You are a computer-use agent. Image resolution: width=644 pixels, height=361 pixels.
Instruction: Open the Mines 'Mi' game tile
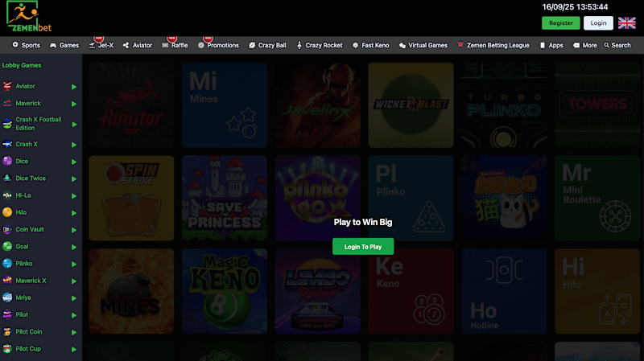[225, 105]
